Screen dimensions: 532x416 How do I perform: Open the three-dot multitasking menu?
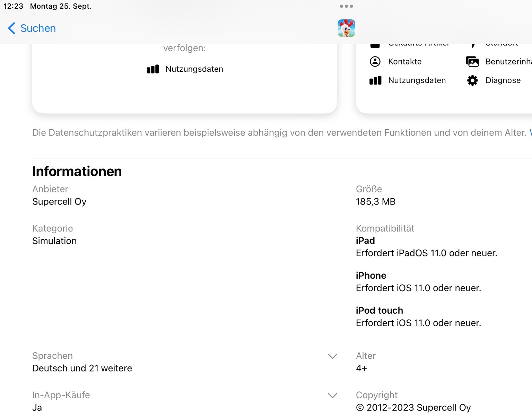346,6
